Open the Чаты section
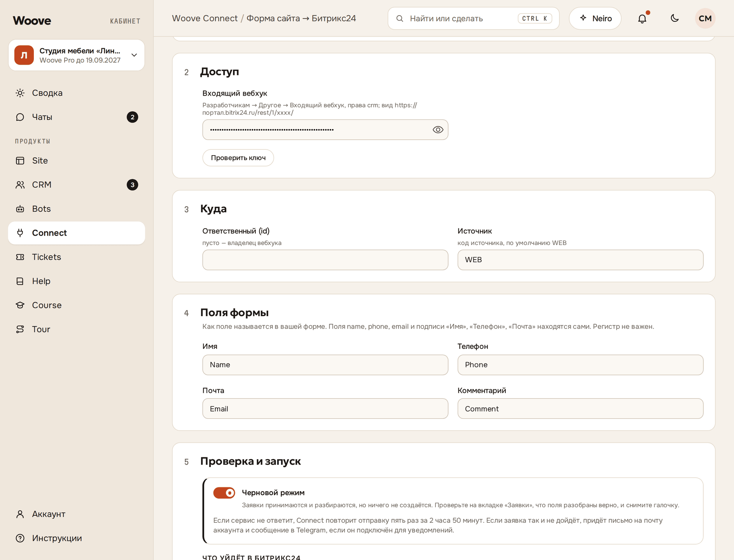The width and height of the screenshot is (734, 560). pyautogui.click(x=77, y=117)
